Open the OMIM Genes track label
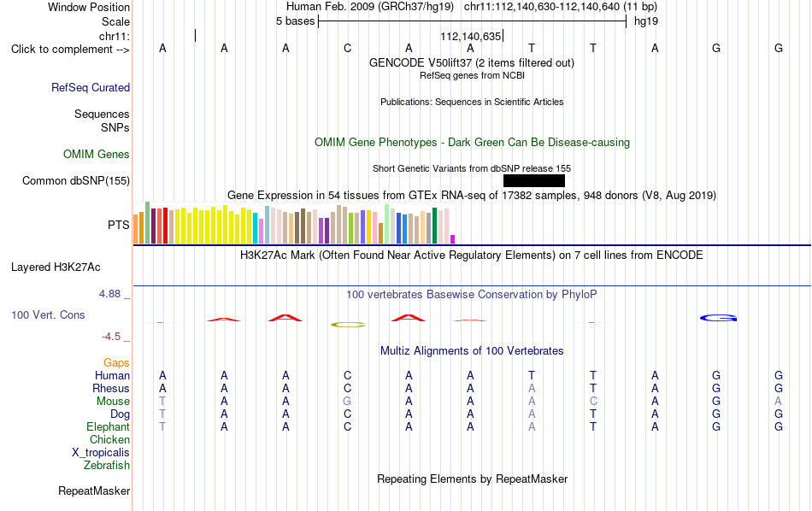 [x=97, y=155]
